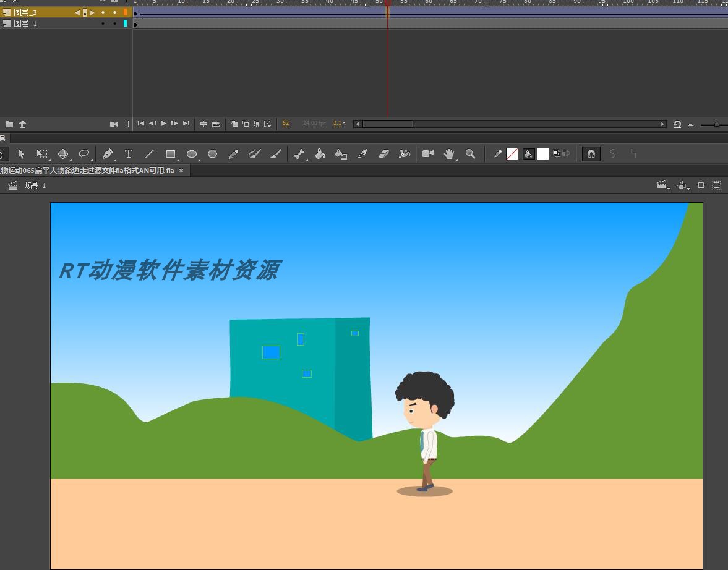The height and width of the screenshot is (570, 728).
Task: Select the Camera tool in toolbar
Action: [428, 154]
